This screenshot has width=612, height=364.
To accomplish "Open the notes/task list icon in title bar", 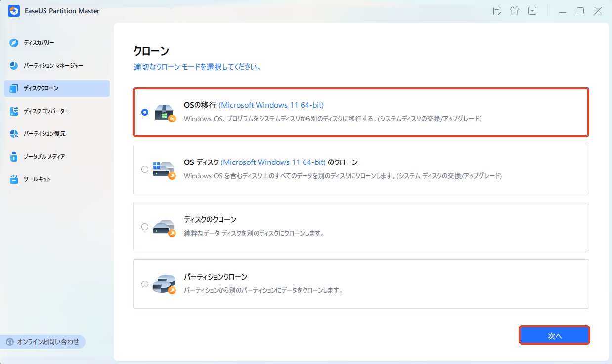I will point(497,11).
